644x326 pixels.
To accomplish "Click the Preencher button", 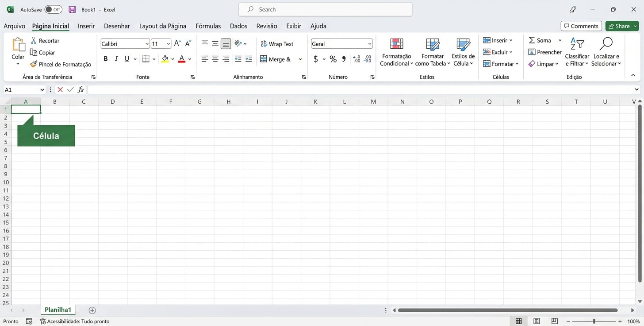I will point(545,52).
